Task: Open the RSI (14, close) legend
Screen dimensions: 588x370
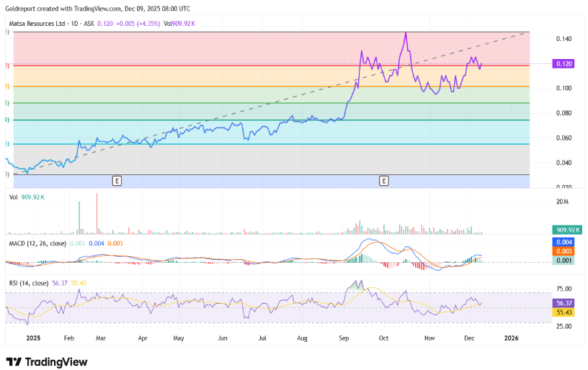Action: (x=27, y=283)
